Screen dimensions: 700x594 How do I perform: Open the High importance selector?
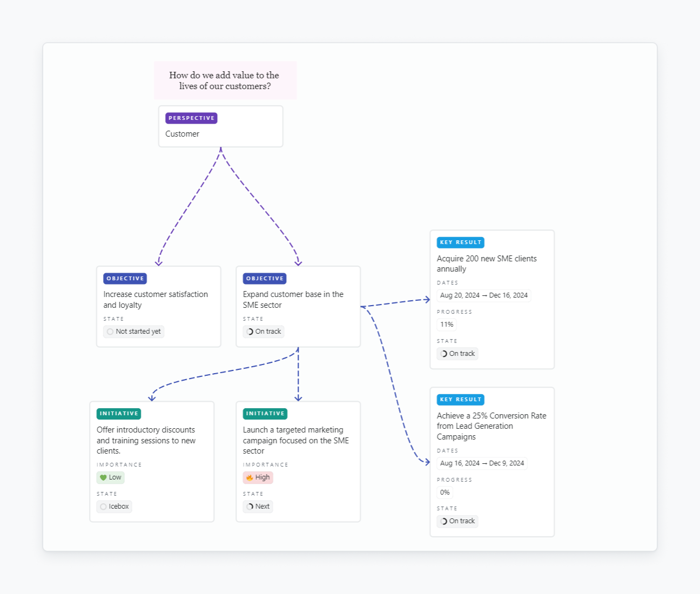(x=258, y=477)
